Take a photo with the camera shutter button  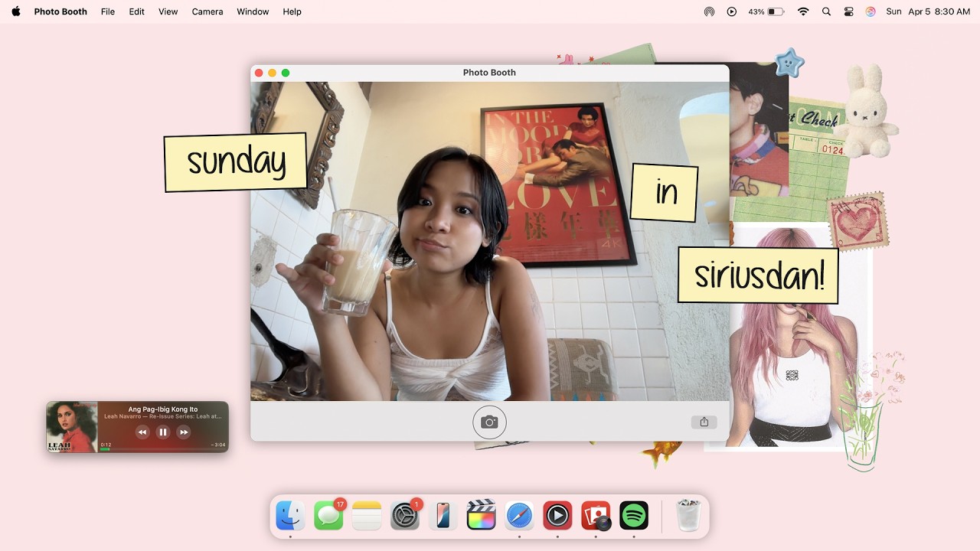[489, 422]
